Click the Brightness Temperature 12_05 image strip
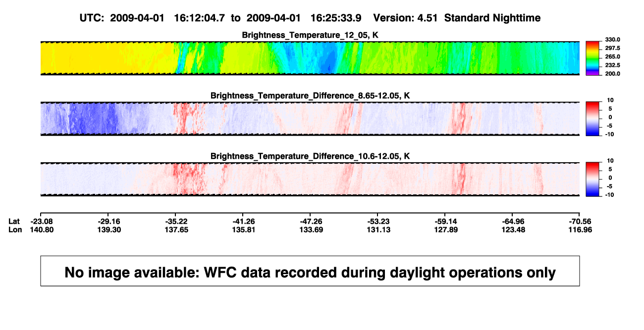644x330 pixels. 310,58
